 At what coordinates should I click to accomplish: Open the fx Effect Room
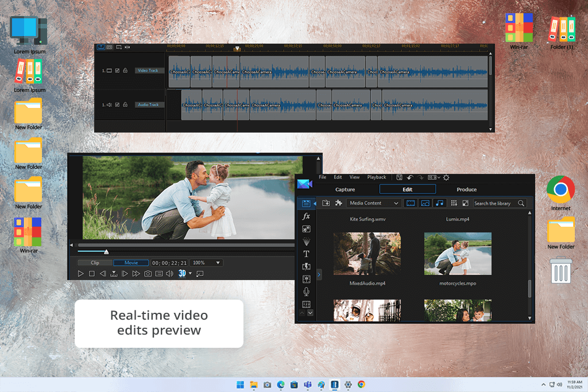point(306,216)
